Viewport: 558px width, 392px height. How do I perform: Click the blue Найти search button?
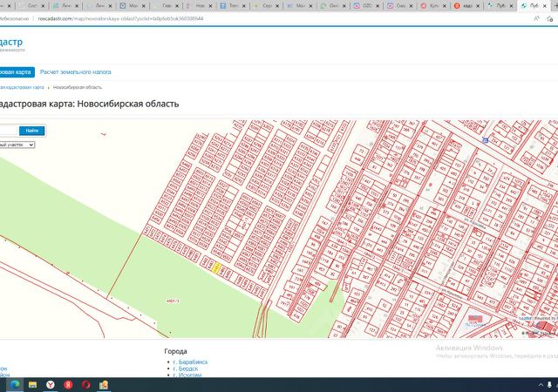click(x=31, y=131)
